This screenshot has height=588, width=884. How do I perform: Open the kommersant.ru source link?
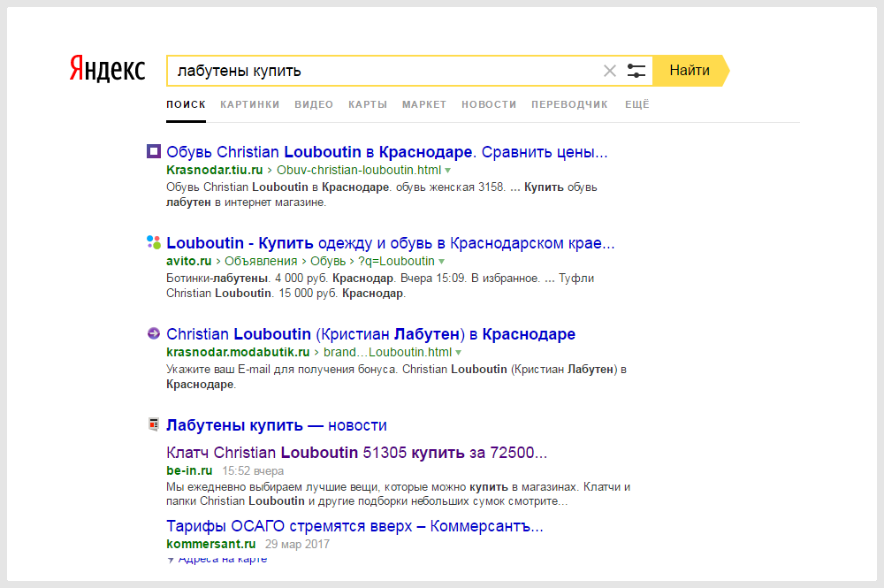tap(211, 544)
